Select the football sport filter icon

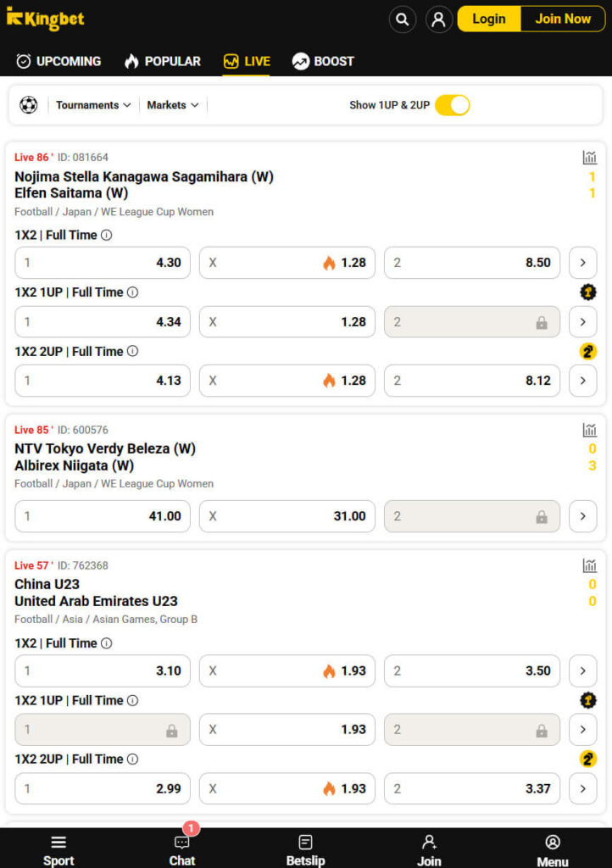29,104
